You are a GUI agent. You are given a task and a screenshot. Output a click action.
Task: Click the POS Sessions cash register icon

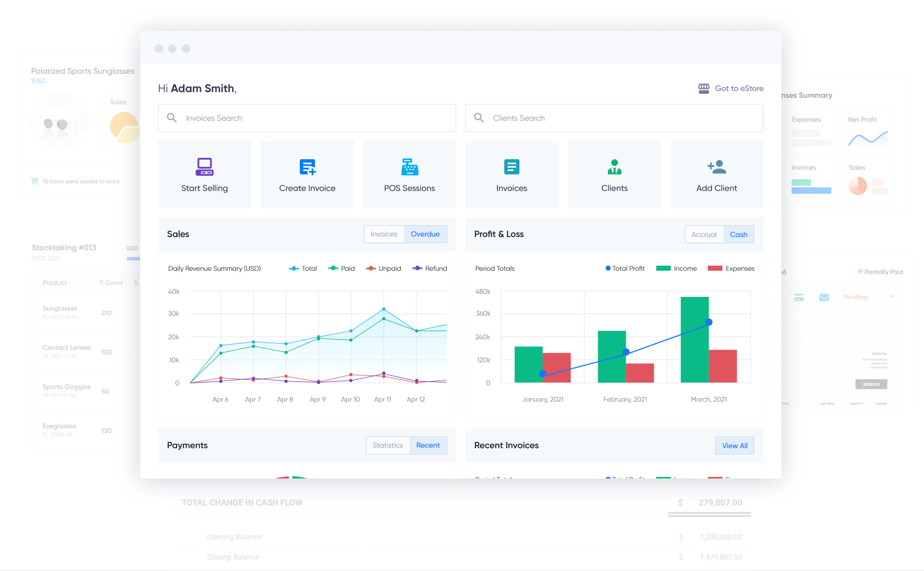(x=409, y=167)
